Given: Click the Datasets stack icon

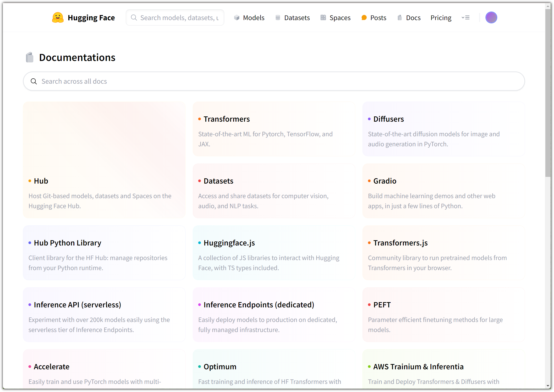Looking at the screenshot, I should (x=278, y=18).
